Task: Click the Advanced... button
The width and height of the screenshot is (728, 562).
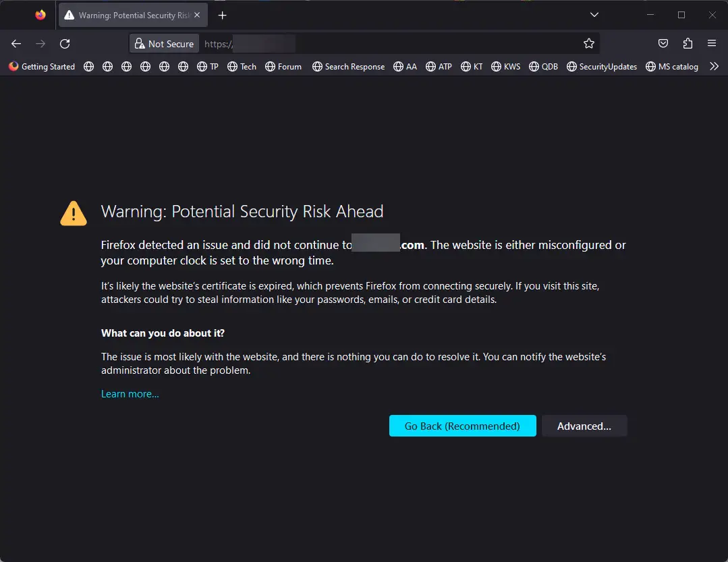Action: coord(584,426)
